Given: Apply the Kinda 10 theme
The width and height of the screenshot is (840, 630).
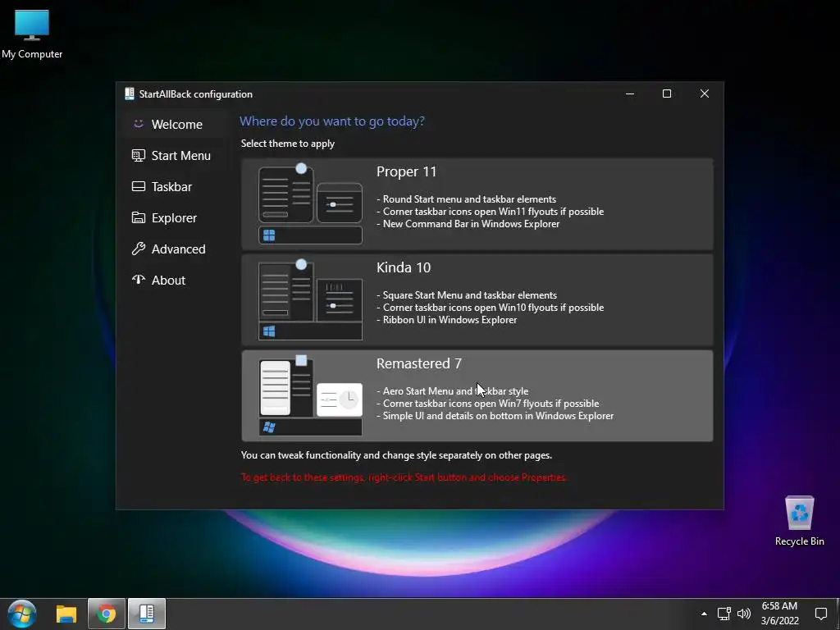Looking at the screenshot, I should point(477,300).
